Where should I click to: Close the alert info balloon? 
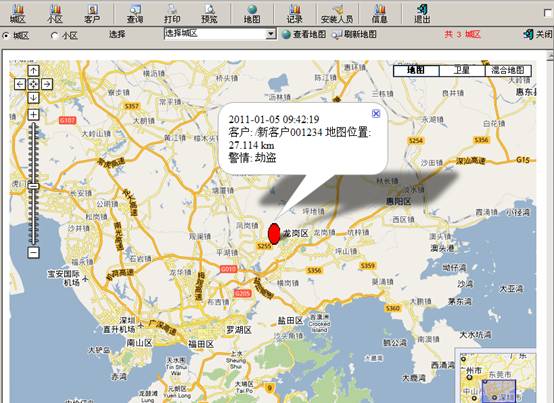(376, 113)
